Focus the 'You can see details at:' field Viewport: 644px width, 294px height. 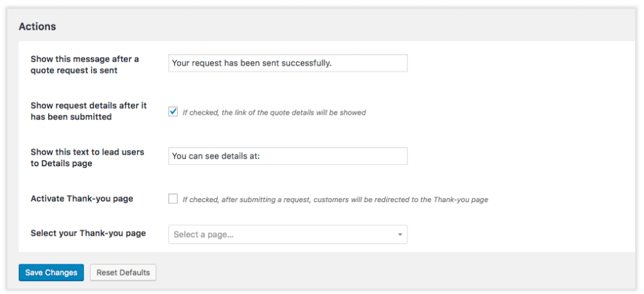[288, 156]
